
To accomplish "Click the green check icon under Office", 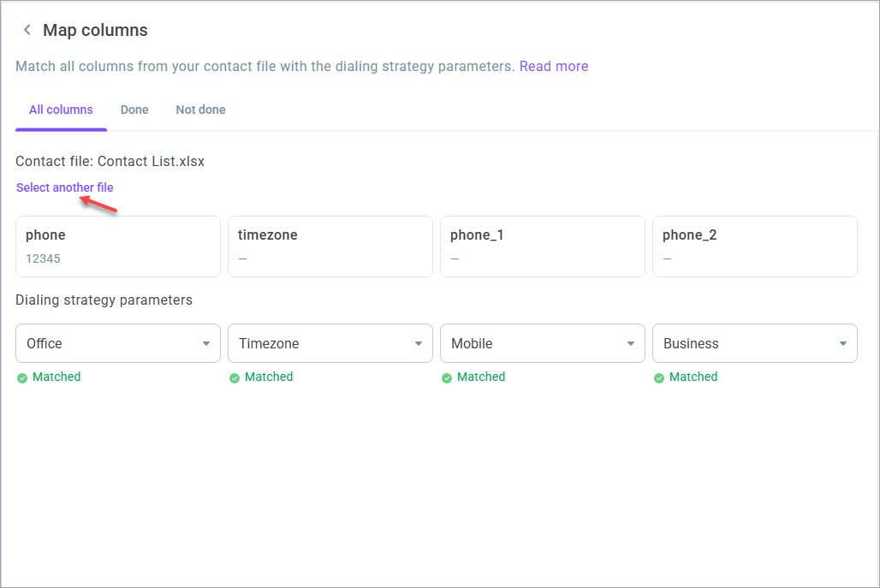I will point(22,378).
